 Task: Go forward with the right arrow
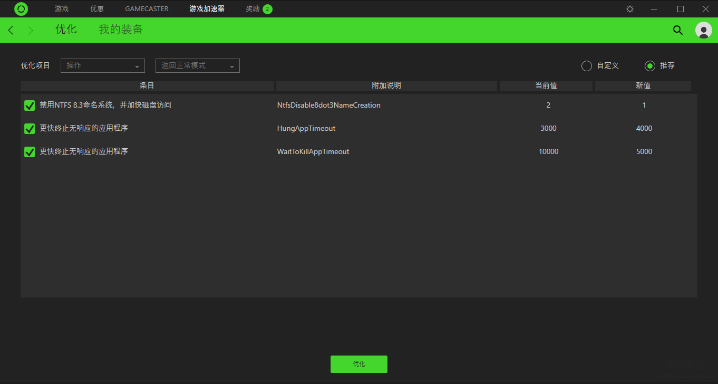click(31, 30)
